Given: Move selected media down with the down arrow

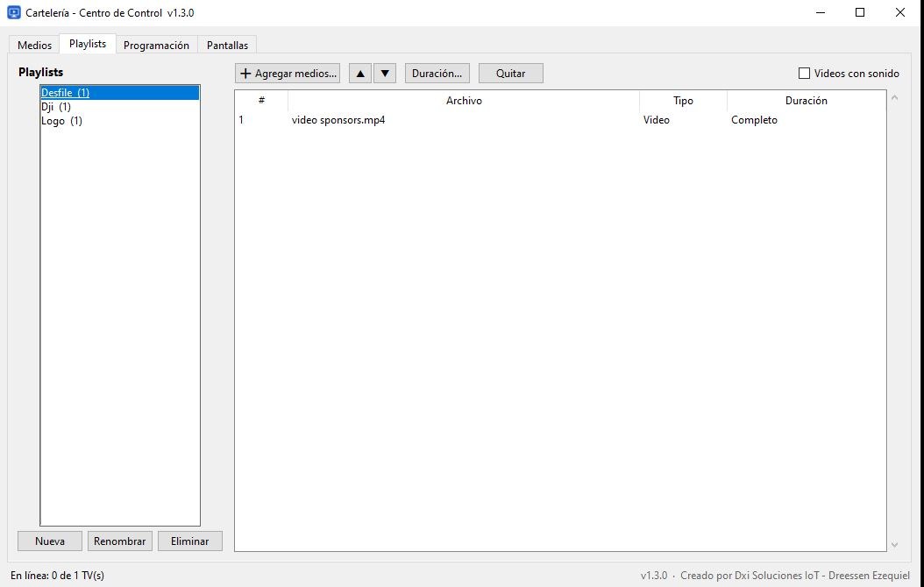Looking at the screenshot, I should 385,74.
